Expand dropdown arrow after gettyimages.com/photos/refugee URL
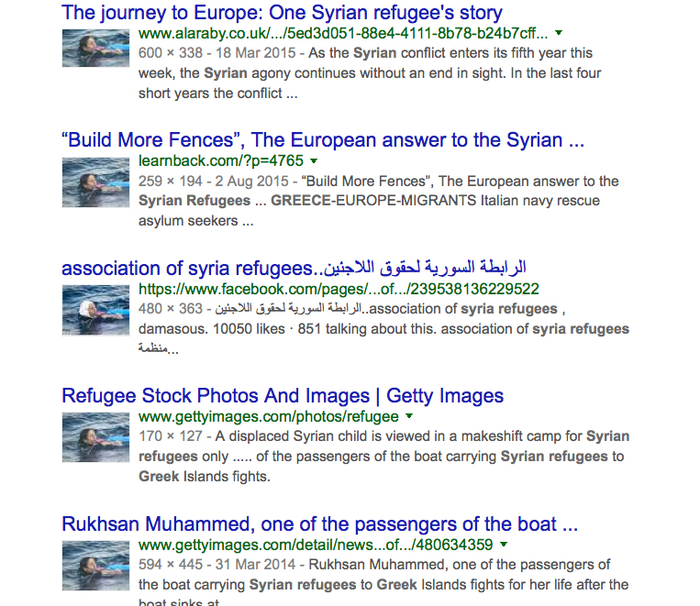 (x=408, y=417)
